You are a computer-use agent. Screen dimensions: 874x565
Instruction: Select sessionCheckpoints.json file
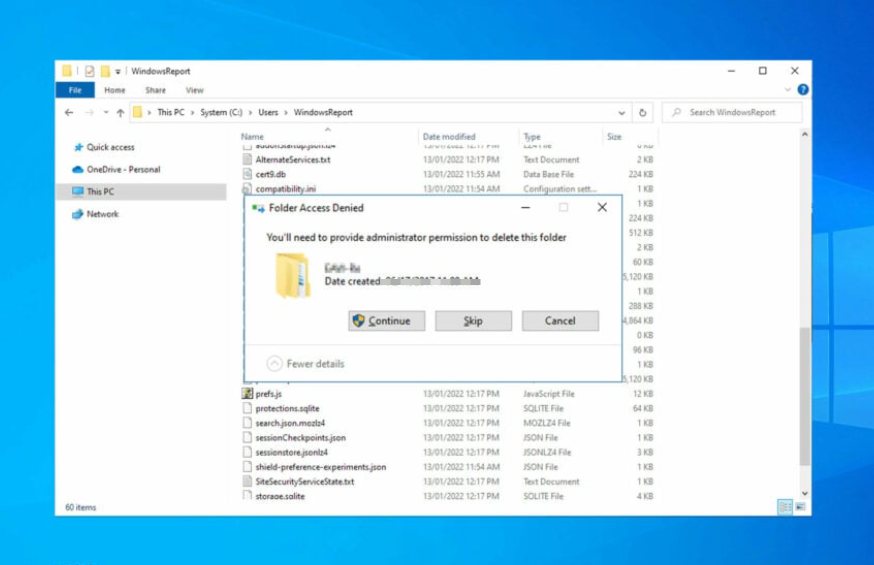tap(300, 438)
